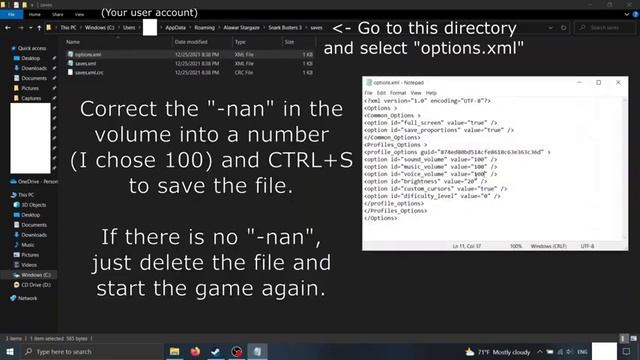
Task: Open the notification center icon
Action: (x=626, y=352)
